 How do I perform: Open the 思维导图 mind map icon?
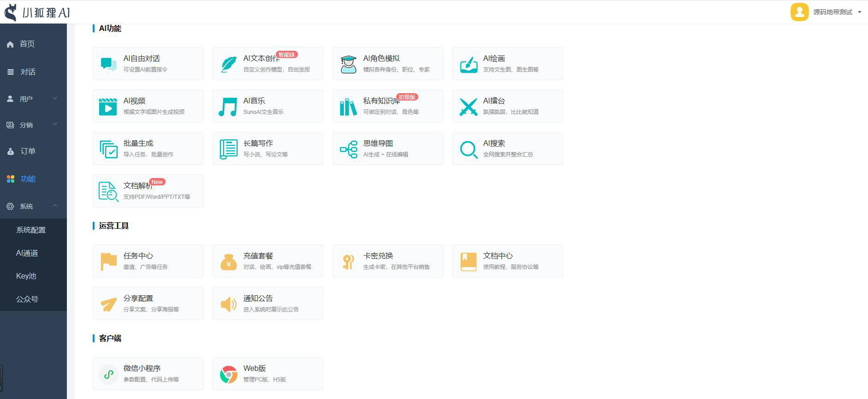349,149
